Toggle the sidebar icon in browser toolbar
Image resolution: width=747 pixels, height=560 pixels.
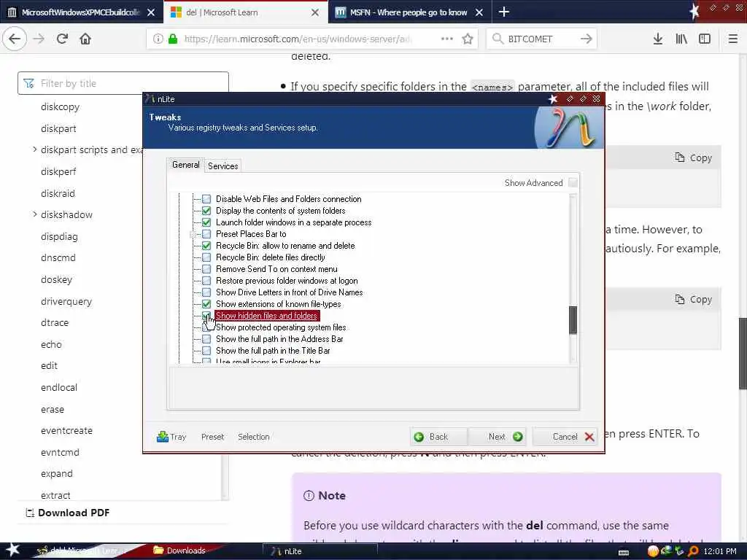click(x=705, y=39)
